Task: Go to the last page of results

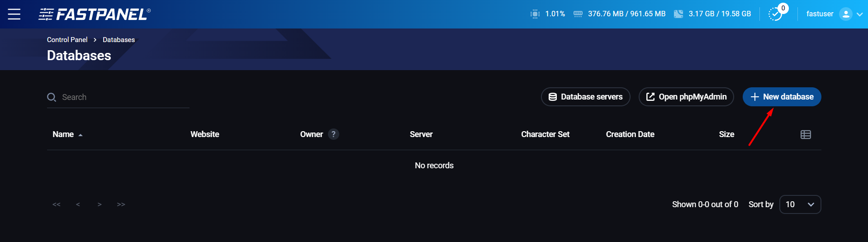Action: coord(121,204)
